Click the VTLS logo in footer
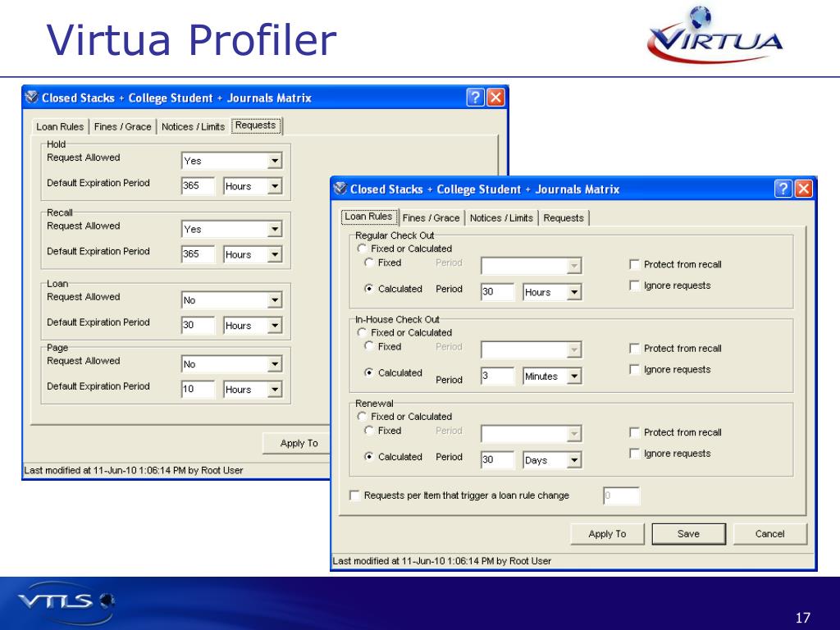 66,601
